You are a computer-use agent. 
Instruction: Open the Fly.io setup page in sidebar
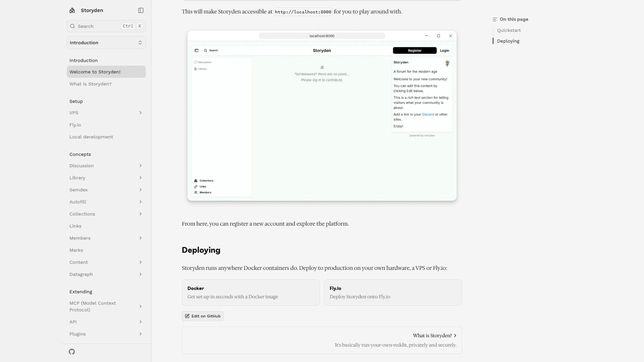[106, 125]
